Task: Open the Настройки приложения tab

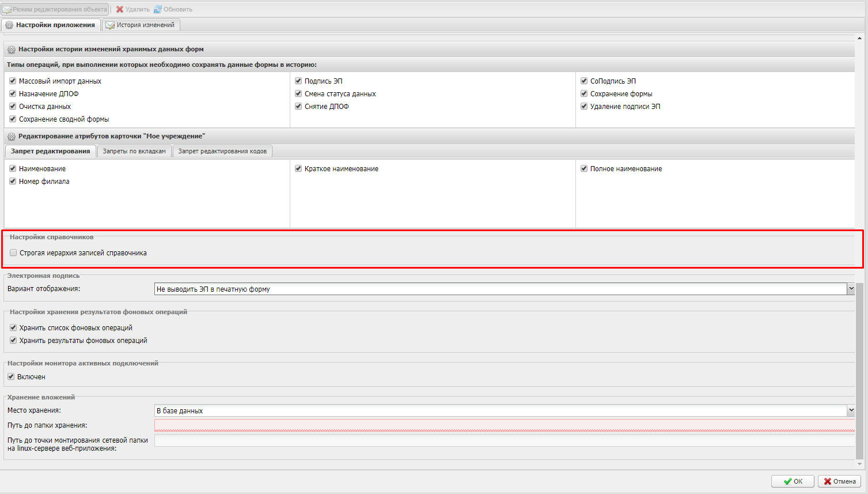Action: click(50, 25)
